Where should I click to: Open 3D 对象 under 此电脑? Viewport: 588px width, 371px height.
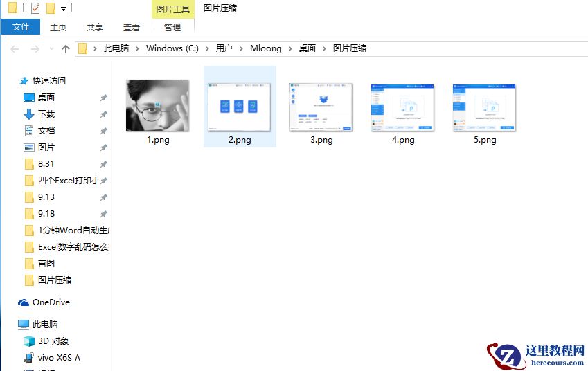click(53, 341)
